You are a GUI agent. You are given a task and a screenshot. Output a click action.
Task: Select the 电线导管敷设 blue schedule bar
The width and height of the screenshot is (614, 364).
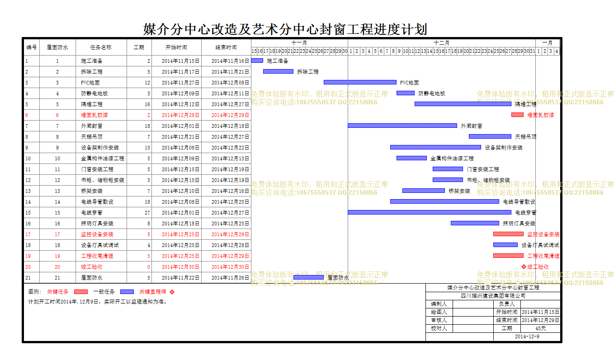445,201
